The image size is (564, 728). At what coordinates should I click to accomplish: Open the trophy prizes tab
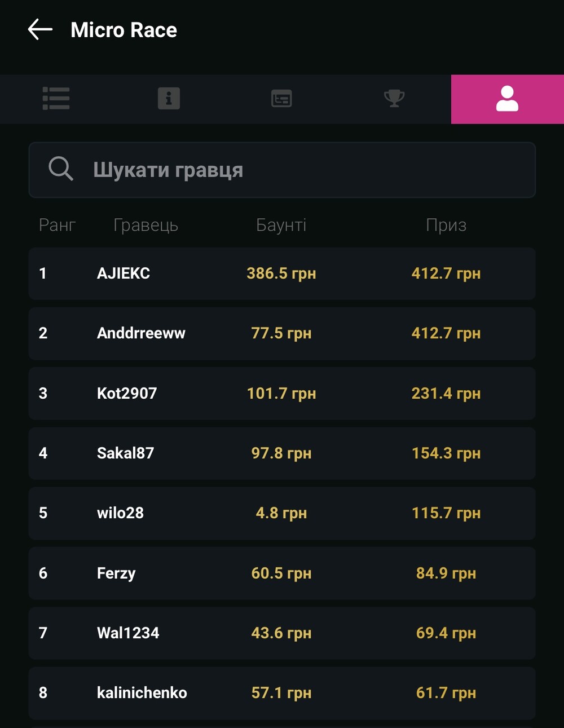point(394,99)
